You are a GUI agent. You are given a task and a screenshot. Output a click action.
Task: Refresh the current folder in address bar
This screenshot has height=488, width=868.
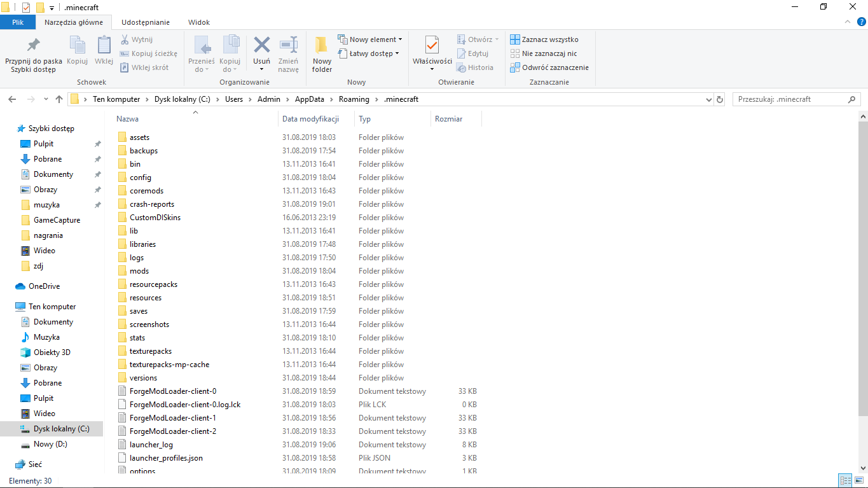[720, 100]
